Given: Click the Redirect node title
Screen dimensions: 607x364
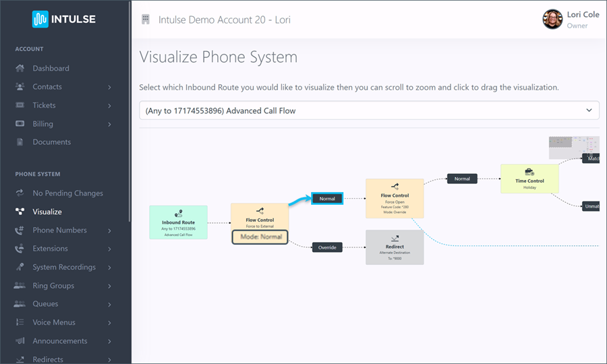Looking at the screenshot, I should [395, 247].
